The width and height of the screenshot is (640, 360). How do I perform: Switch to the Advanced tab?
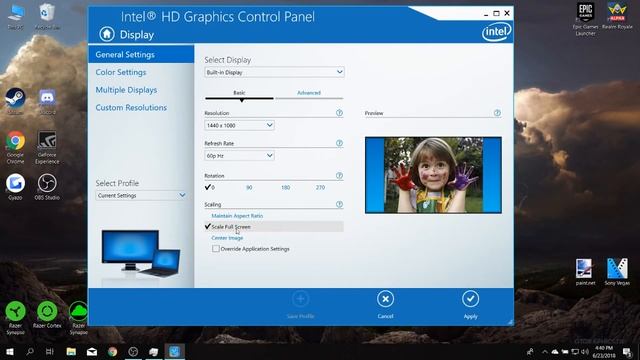[309, 93]
